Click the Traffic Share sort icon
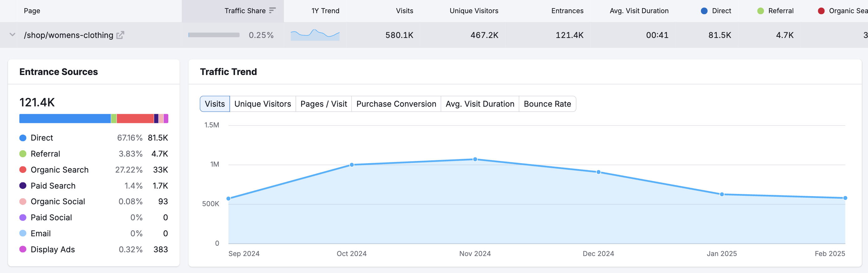 pos(272,10)
